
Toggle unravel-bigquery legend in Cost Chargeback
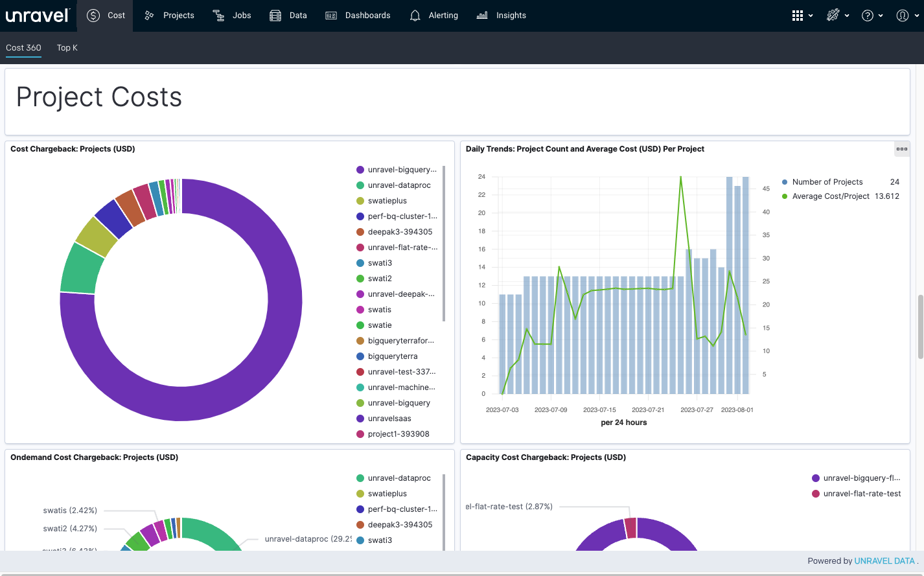[x=397, y=170]
